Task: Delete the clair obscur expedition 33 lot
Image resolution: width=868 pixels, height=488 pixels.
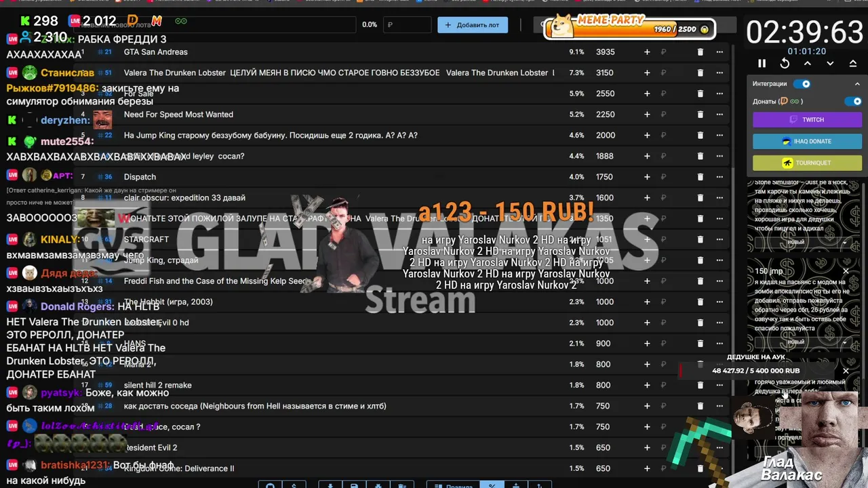Action: pyautogui.click(x=701, y=198)
